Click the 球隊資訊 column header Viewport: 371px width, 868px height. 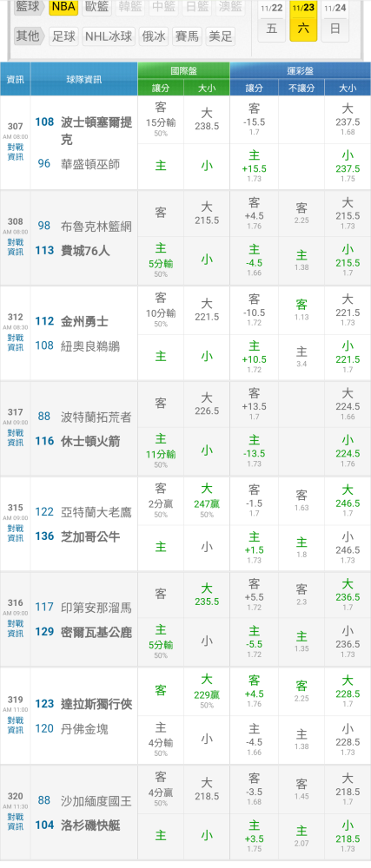click(x=84, y=79)
